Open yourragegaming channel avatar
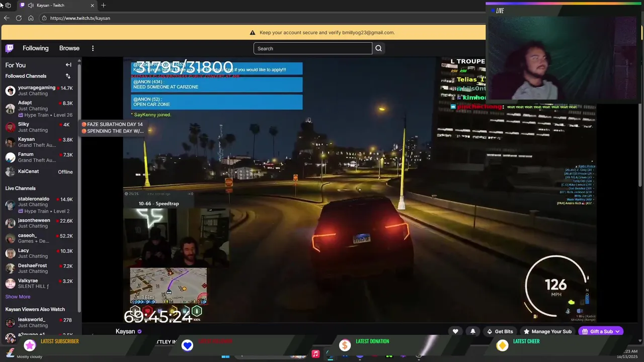644x362 pixels. click(x=10, y=91)
